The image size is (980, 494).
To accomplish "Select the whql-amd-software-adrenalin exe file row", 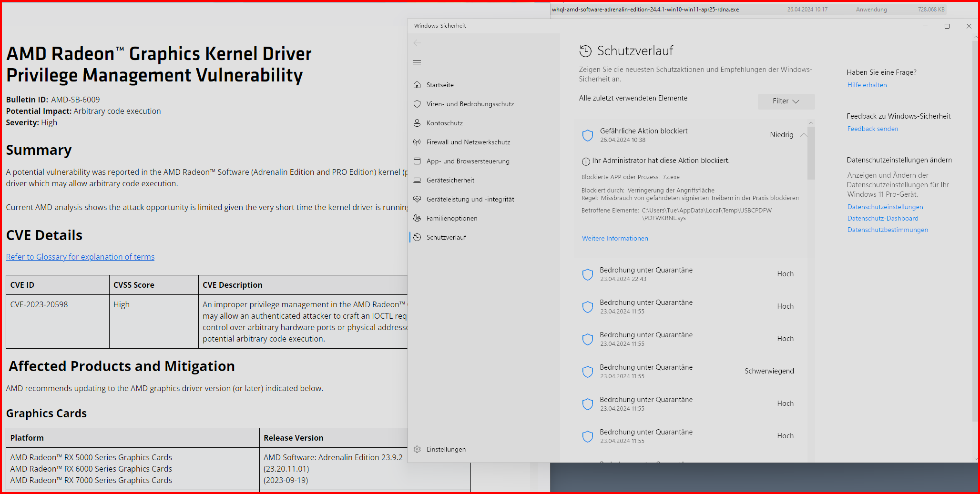I will coord(748,10).
